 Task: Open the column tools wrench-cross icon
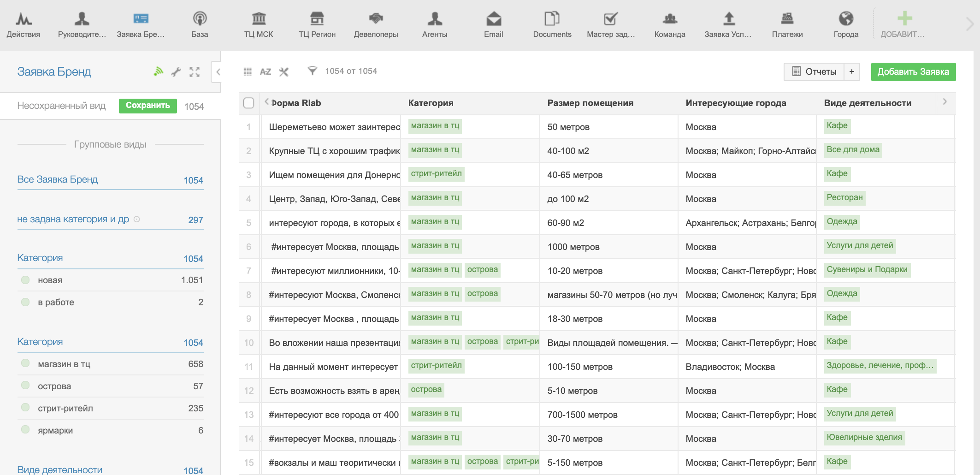click(x=284, y=71)
